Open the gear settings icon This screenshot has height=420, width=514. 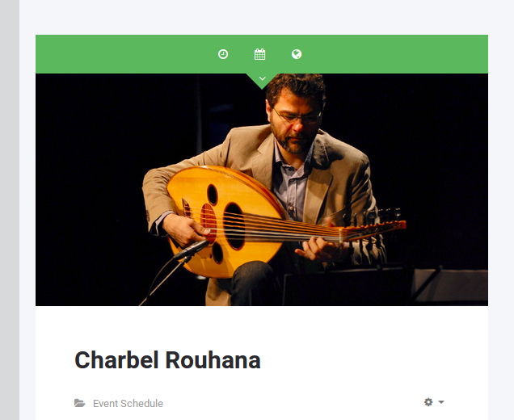pos(428,402)
